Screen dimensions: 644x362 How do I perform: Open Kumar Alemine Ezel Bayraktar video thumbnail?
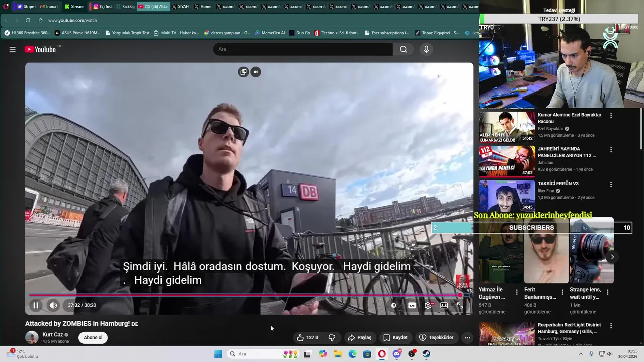pyautogui.click(x=507, y=127)
